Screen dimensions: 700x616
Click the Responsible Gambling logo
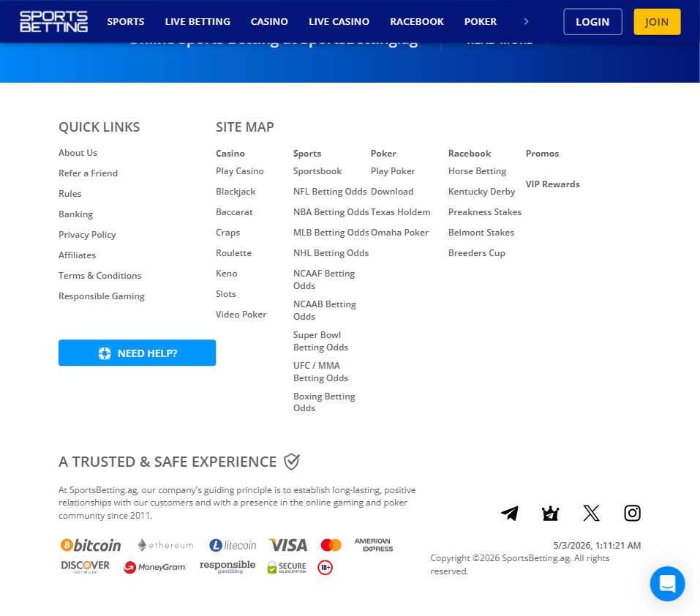coord(227,567)
